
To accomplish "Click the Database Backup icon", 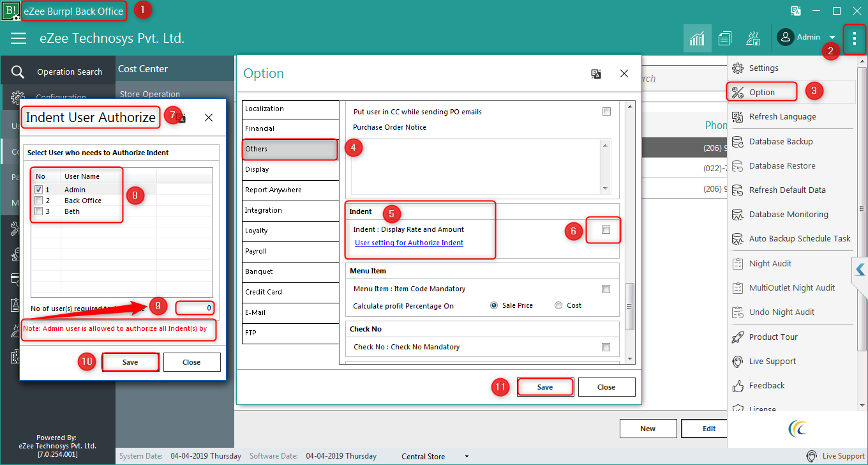I will click(x=738, y=141).
